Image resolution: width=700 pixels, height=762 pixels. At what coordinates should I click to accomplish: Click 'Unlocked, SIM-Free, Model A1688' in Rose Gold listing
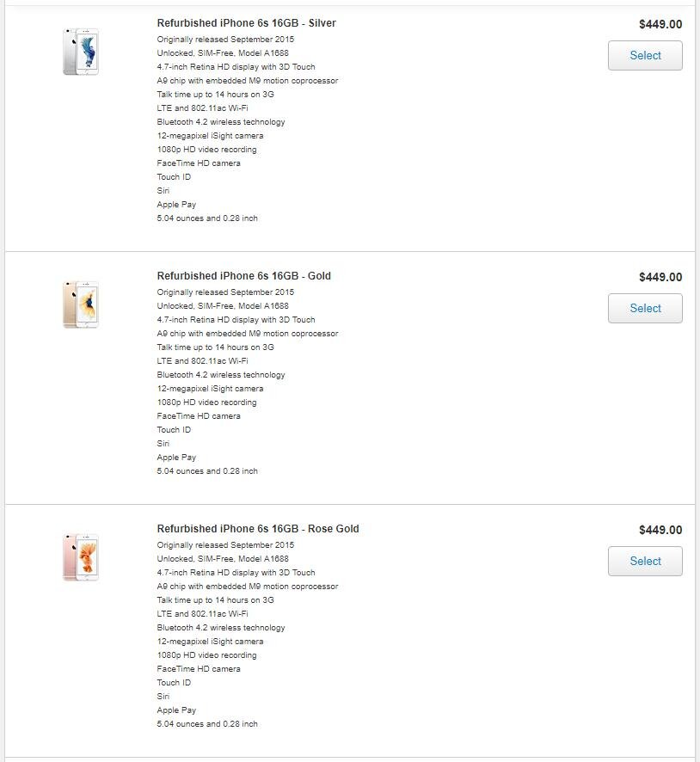click(x=222, y=559)
